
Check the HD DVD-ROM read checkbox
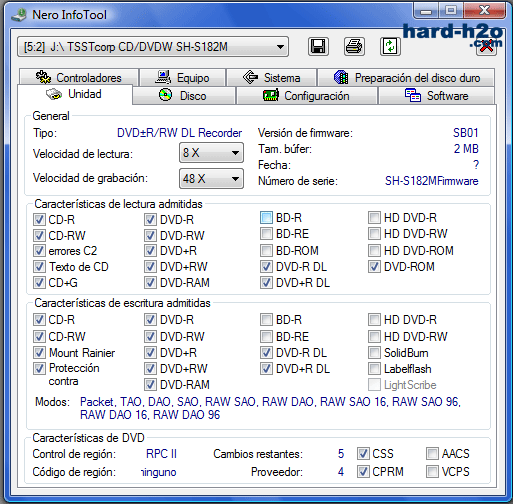[374, 250]
